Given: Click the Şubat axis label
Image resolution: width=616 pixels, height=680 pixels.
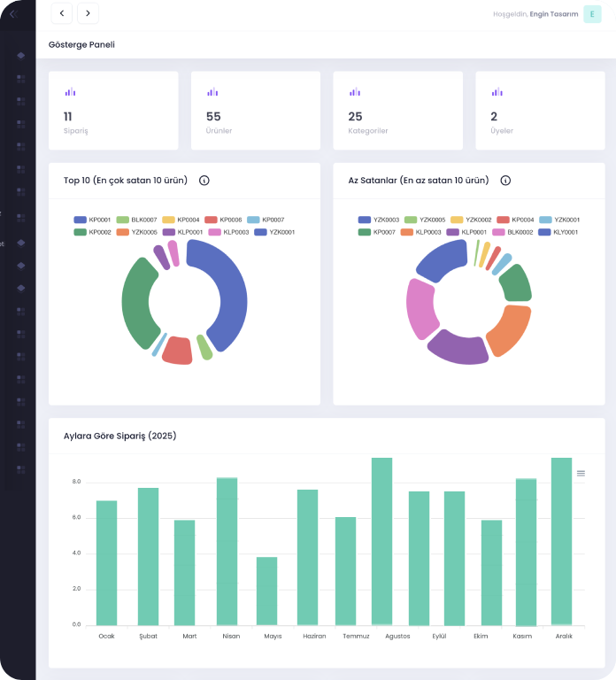Looking at the screenshot, I should coord(149,637).
